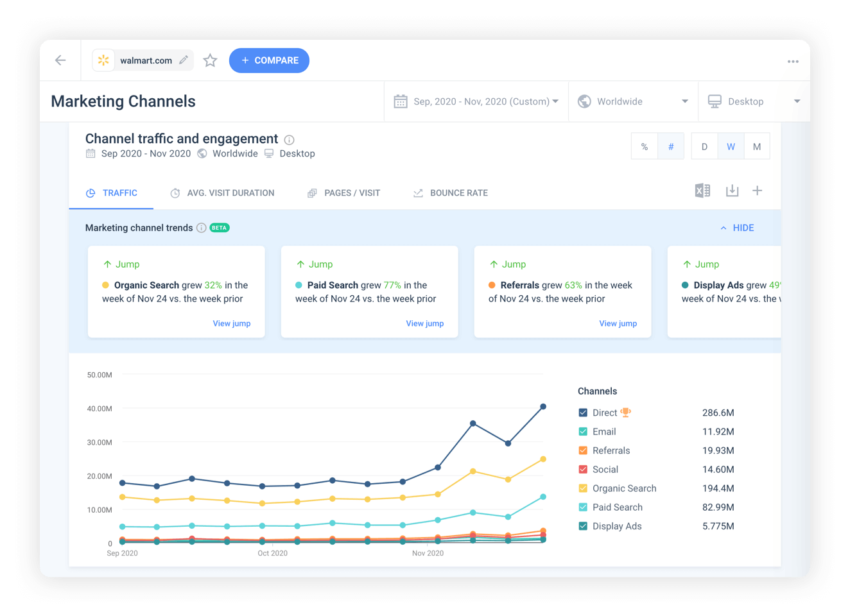850x616 pixels.
Task: Toggle the Organic Search channel checkbox
Action: point(583,488)
